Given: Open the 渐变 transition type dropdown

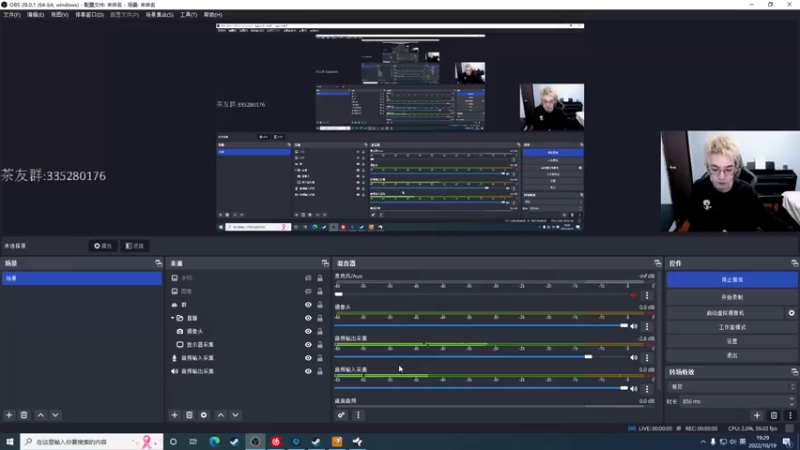Looking at the screenshot, I should coord(731,387).
